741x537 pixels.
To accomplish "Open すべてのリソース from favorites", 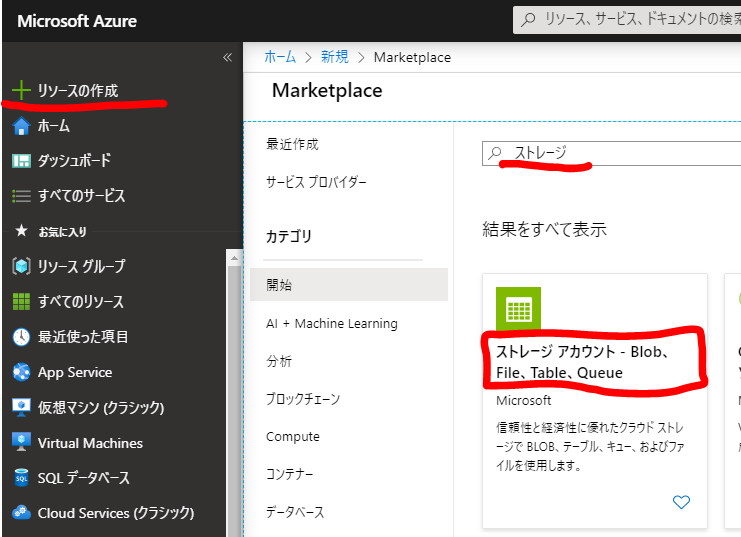I will click(x=81, y=301).
